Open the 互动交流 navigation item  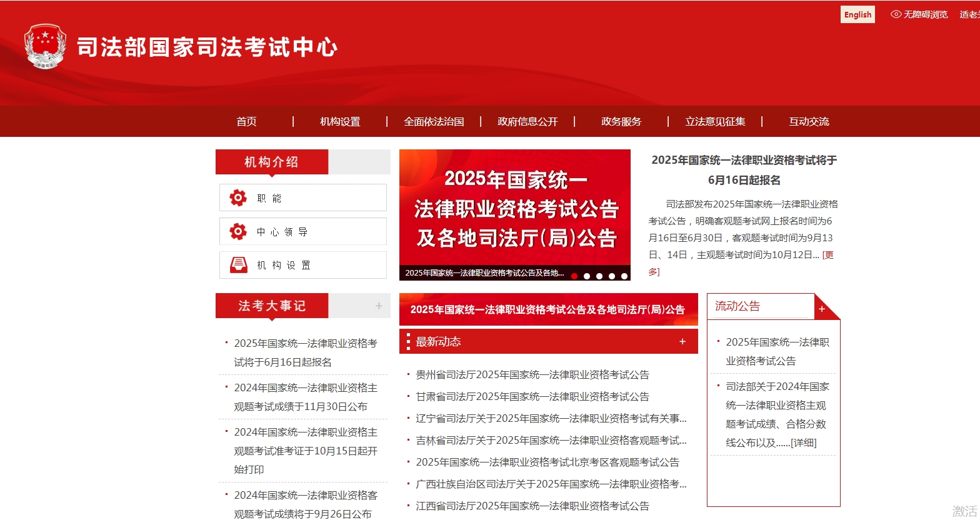809,121
